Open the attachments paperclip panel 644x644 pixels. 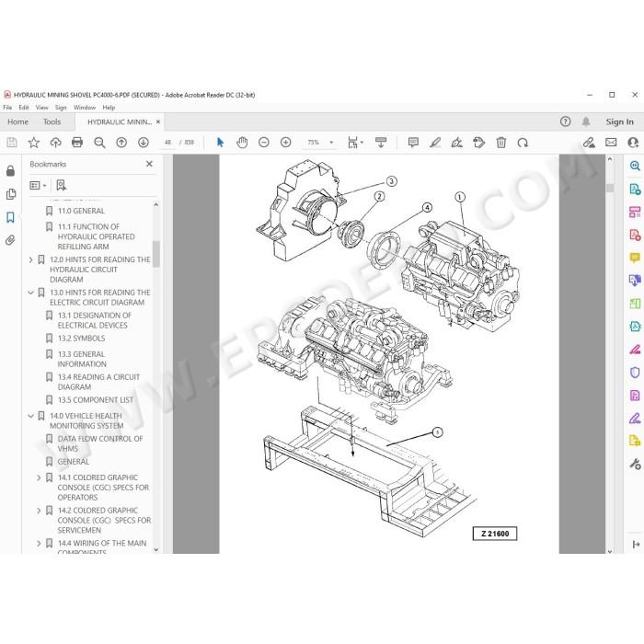(x=11, y=240)
